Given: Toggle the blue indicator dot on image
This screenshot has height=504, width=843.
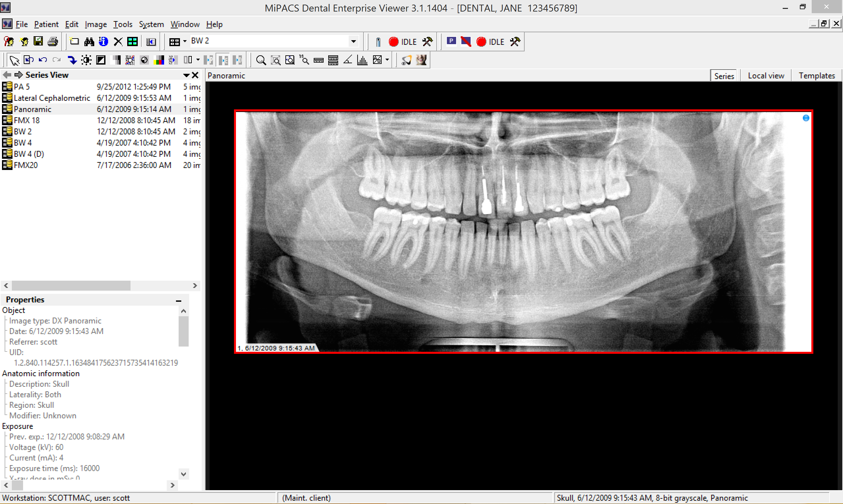Looking at the screenshot, I should coord(806,118).
